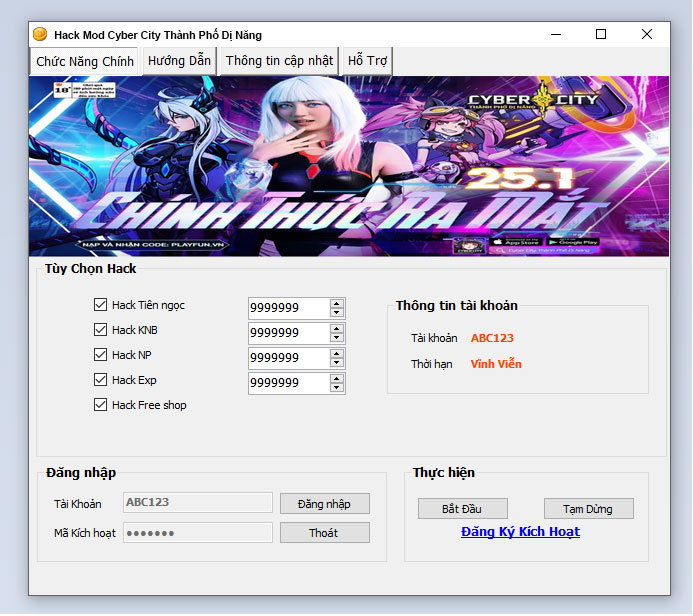The width and height of the screenshot is (693, 616).
Task: Click the Google Play badge in banner
Action: [x=572, y=242]
